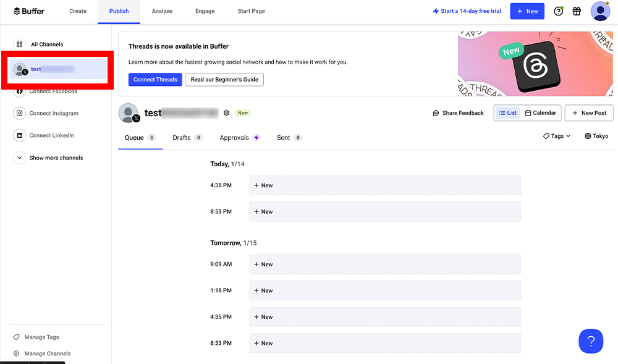Expand Show more channels
Viewport: 618px width, 364px height.
(x=48, y=158)
